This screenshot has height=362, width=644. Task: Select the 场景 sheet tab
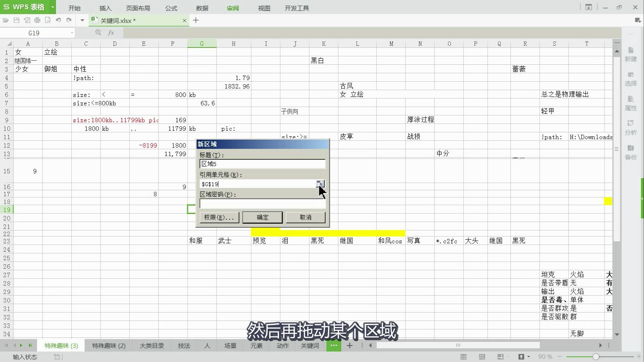230,346
